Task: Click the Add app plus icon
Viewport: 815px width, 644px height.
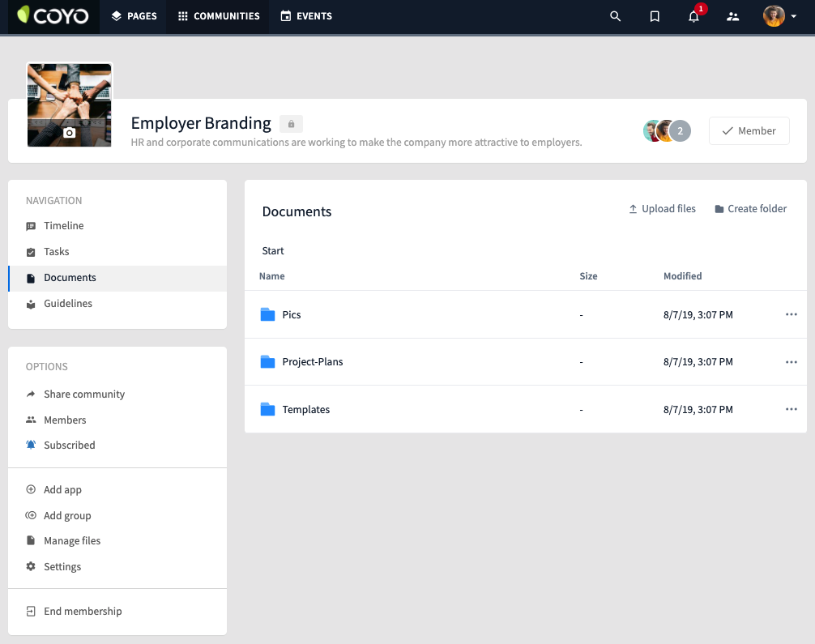Action: (x=31, y=489)
